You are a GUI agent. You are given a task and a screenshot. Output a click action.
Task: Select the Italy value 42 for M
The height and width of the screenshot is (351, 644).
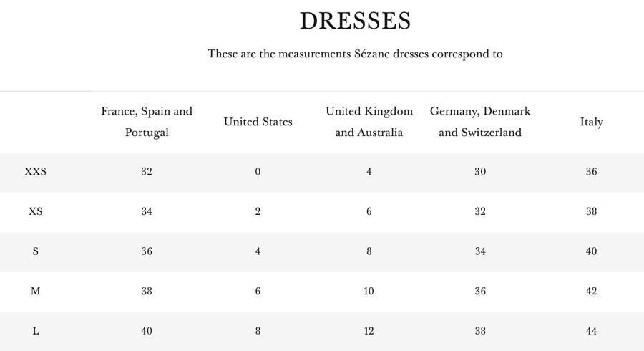click(x=591, y=292)
